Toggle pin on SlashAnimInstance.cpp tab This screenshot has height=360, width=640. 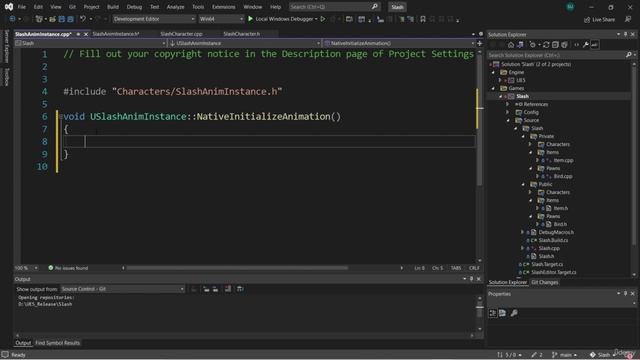(78, 34)
